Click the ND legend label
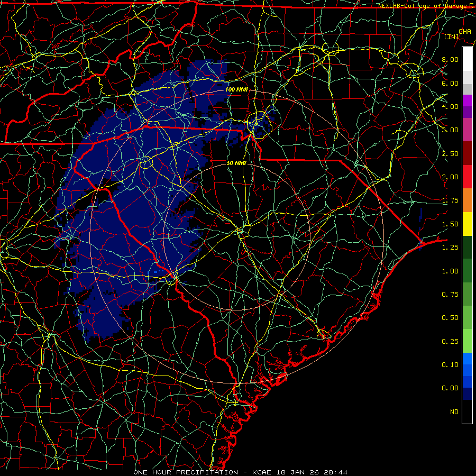This screenshot has height=476, width=476. pyautogui.click(x=454, y=412)
